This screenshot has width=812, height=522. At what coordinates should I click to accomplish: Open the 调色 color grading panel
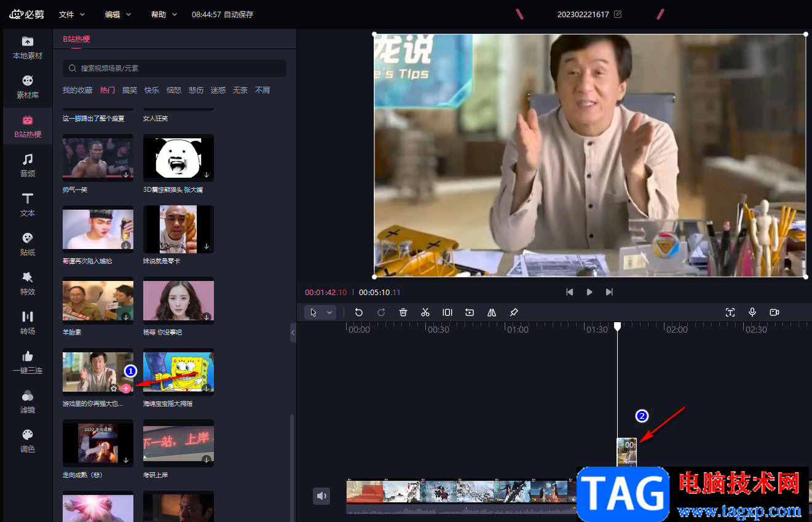tap(28, 441)
